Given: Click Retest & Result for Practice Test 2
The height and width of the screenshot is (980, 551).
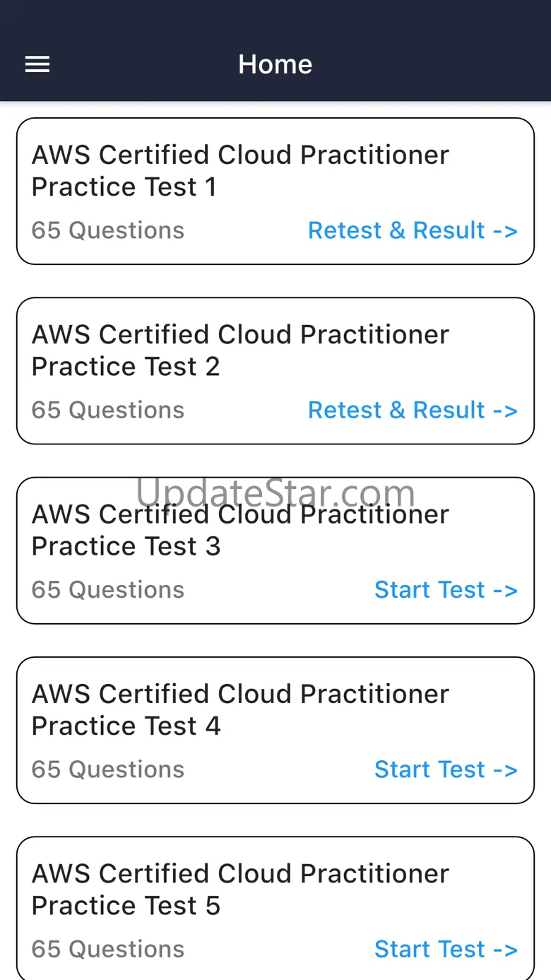Looking at the screenshot, I should click(413, 410).
